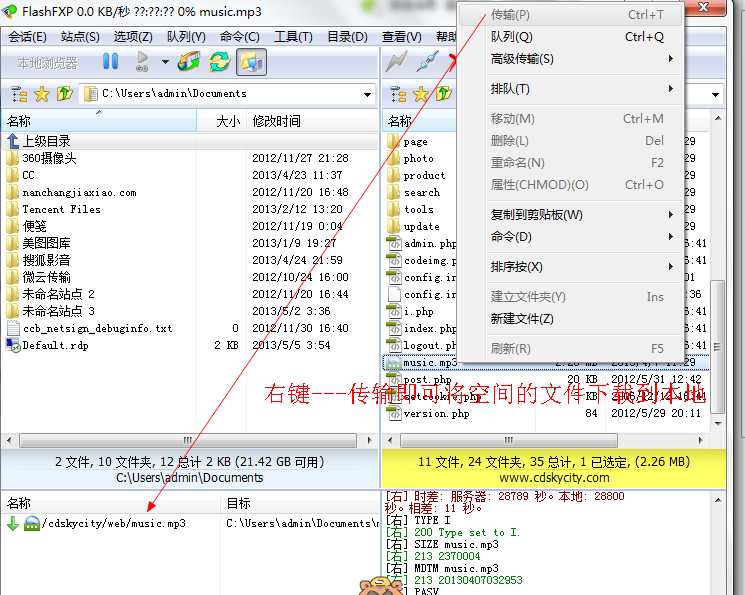
Task: Select the remote admin.php file
Action: click(421, 244)
